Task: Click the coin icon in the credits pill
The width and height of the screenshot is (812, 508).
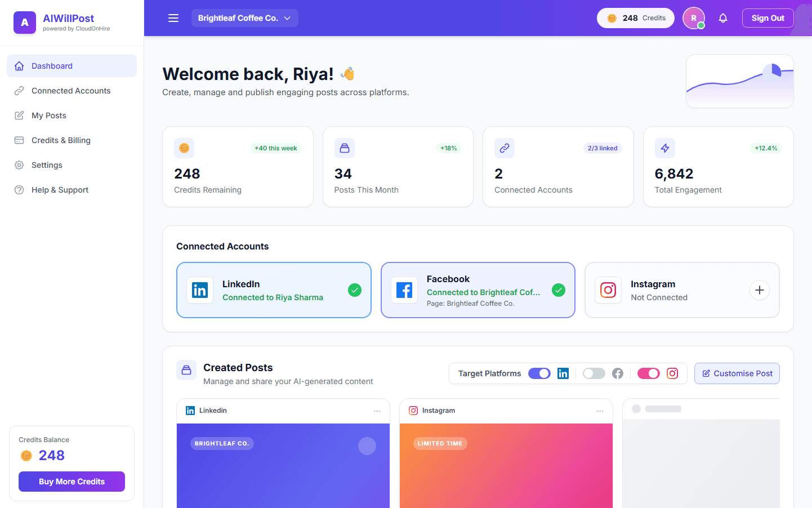Action: pyautogui.click(x=612, y=18)
